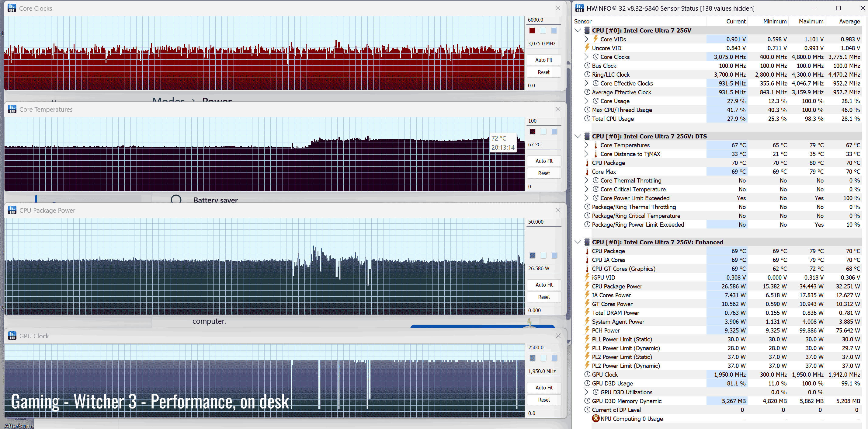Click Auto Fit in the Core Clocks graph
Image resolution: width=868 pixels, height=429 pixels.
click(543, 60)
